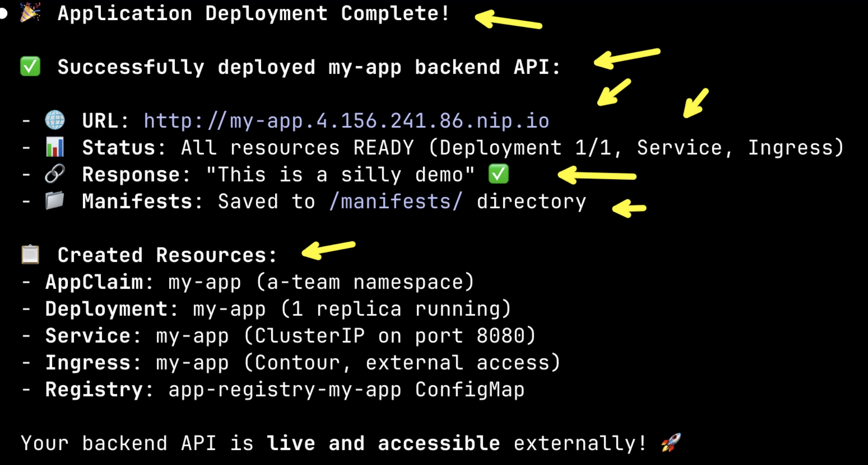Click the rocket emoji at the end

pyautogui.click(x=671, y=443)
